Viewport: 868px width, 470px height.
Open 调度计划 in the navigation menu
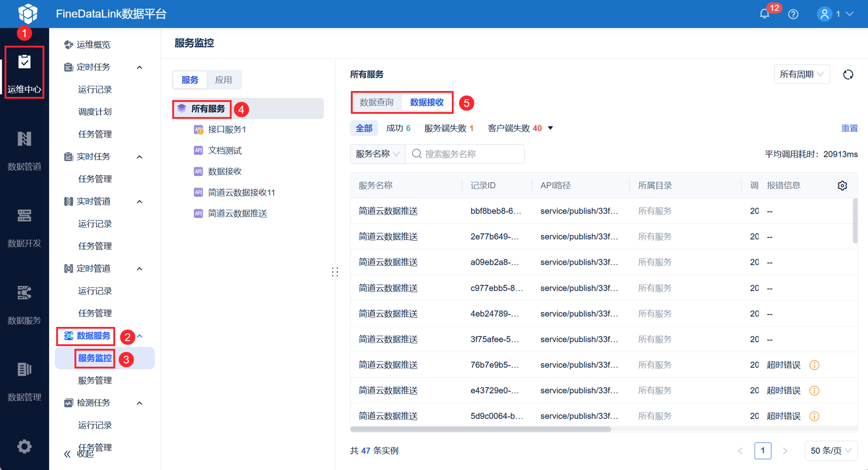[95, 112]
